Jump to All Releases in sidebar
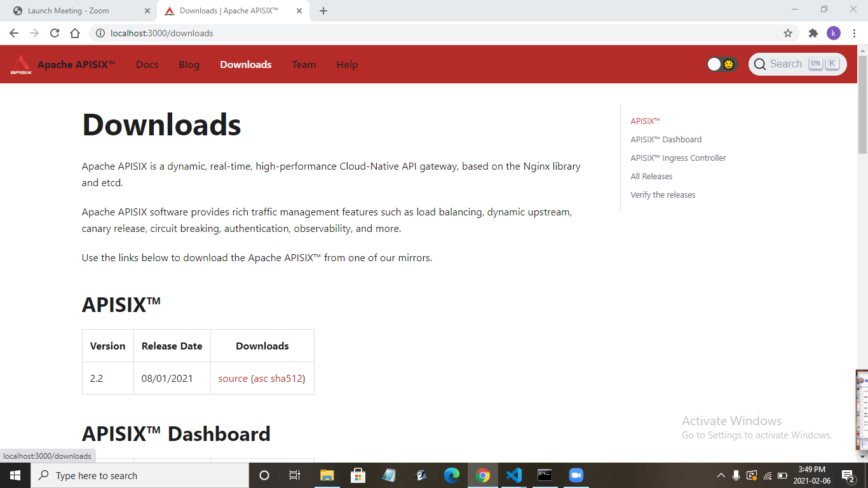The height and width of the screenshot is (488, 868). coord(651,176)
